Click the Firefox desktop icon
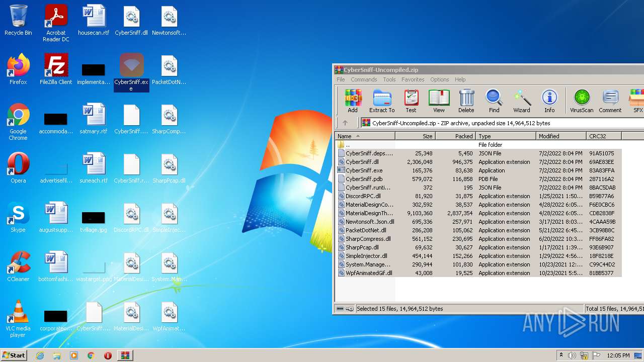The height and width of the screenshot is (362, 644). (x=18, y=69)
